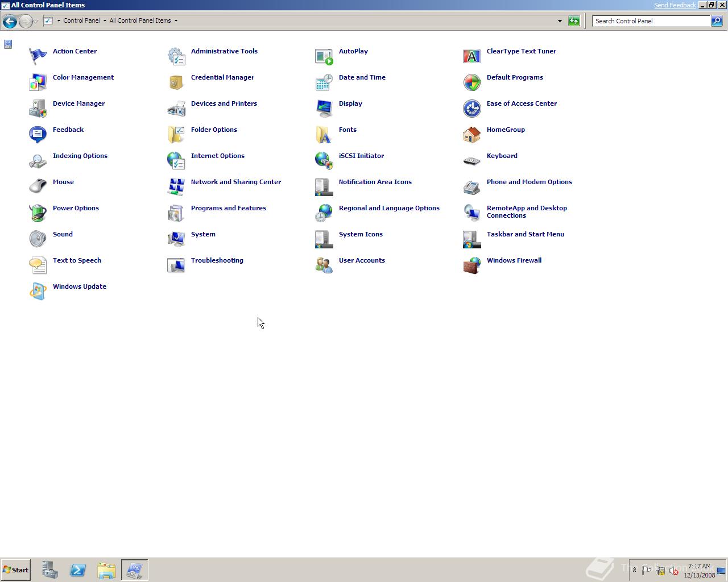The image size is (728, 582).
Task: Open Text to Speech link
Action: (x=77, y=260)
